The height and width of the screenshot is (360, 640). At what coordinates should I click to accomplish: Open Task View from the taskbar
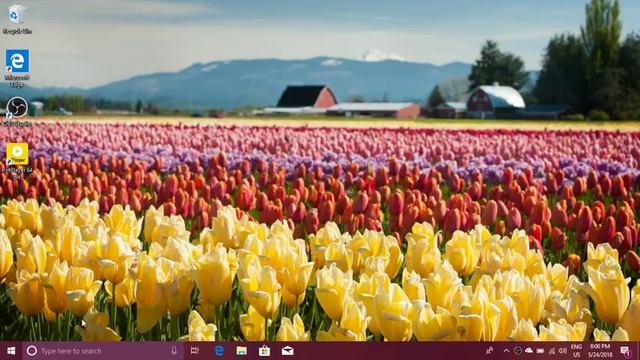point(195,351)
